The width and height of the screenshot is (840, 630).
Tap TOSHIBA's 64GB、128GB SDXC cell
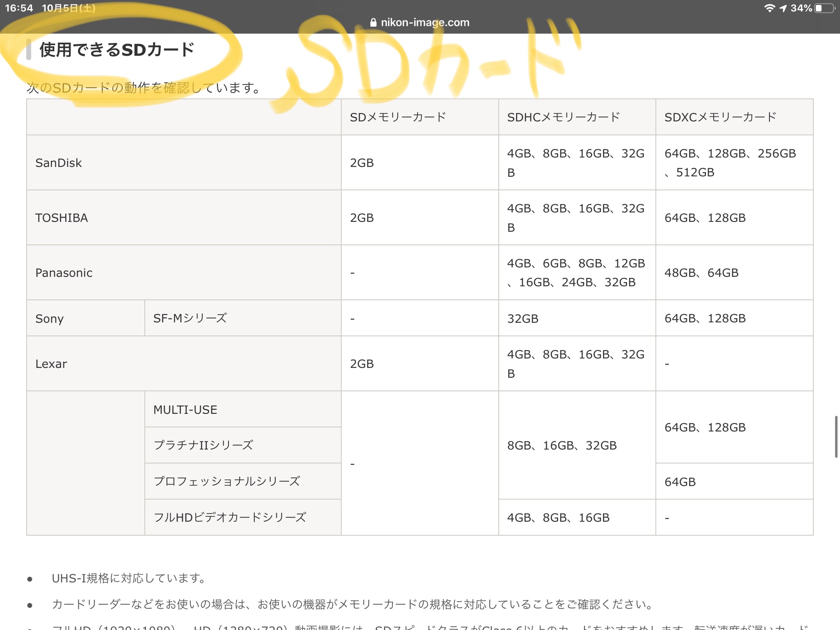click(x=735, y=217)
